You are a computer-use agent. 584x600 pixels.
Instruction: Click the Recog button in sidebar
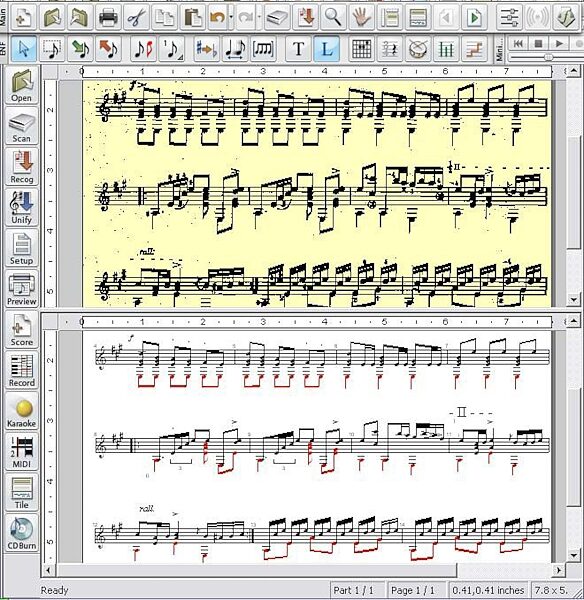click(21, 167)
